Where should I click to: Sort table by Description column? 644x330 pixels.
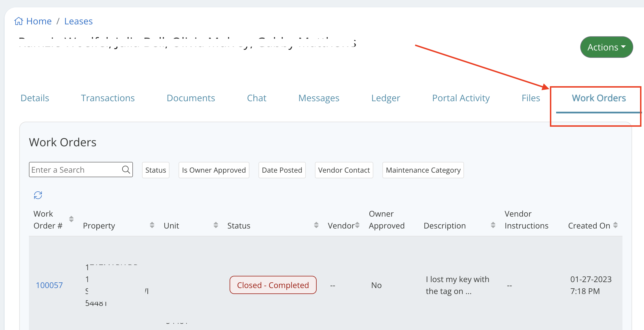click(493, 225)
